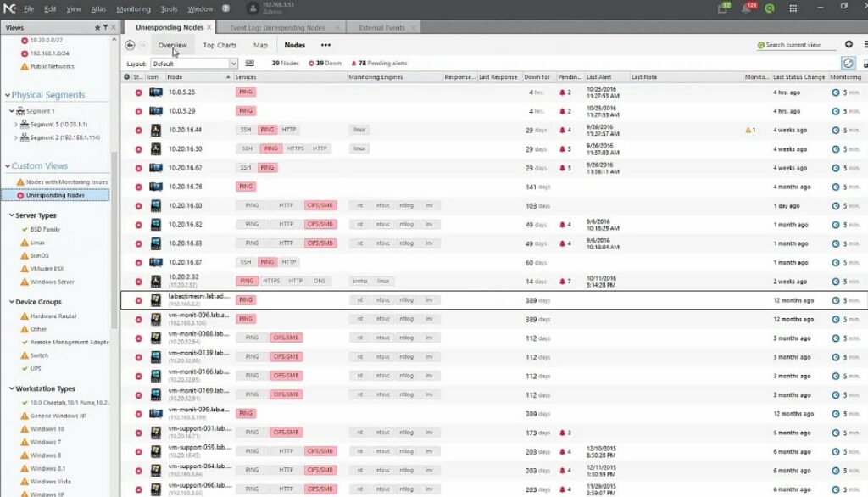The height and width of the screenshot is (497, 868).
Task: Click the device icon for vm-monit-006
Action: click(x=156, y=319)
